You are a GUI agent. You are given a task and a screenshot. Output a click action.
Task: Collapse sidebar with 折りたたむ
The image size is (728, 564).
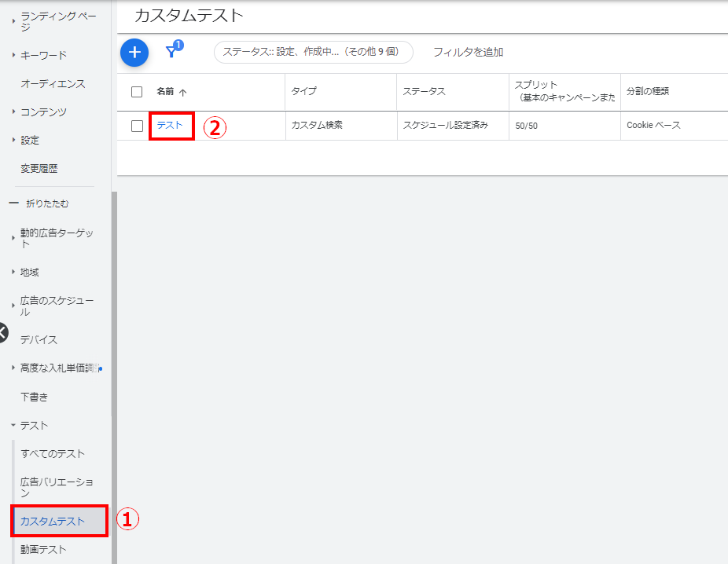tap(39, 203)
